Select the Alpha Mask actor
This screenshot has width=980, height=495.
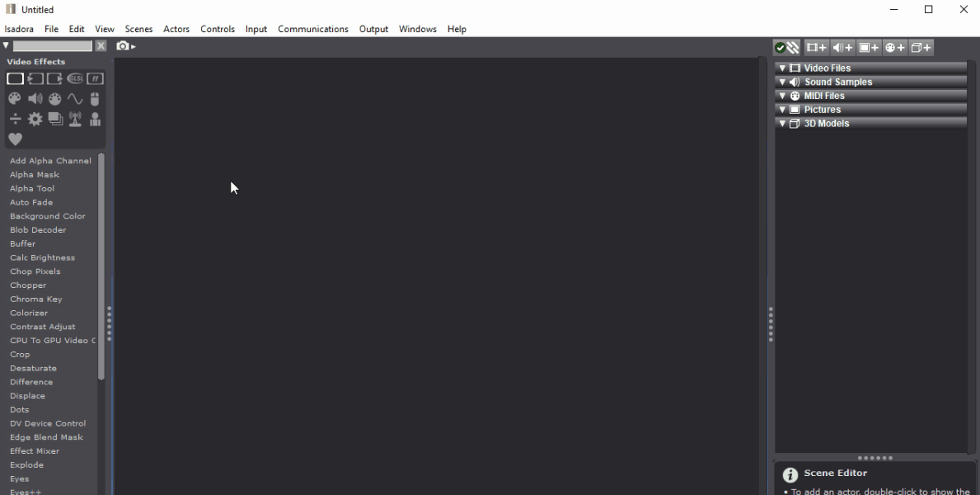pos(35,175)
